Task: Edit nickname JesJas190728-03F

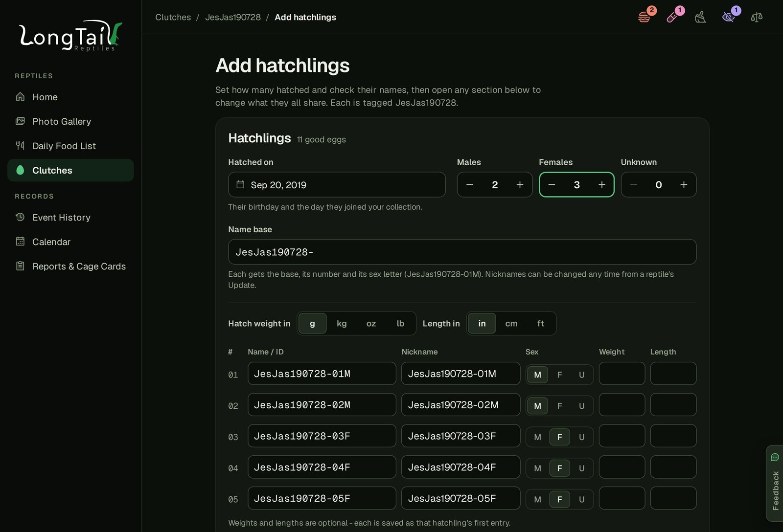Action: [x=461, y=436]
